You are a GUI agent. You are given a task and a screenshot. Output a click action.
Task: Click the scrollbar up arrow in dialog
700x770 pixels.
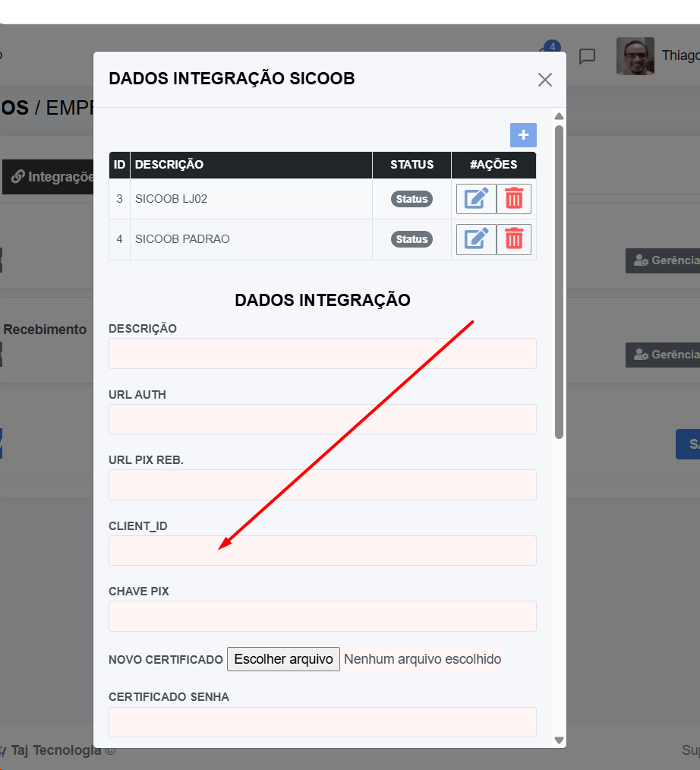tap(560, 117)
